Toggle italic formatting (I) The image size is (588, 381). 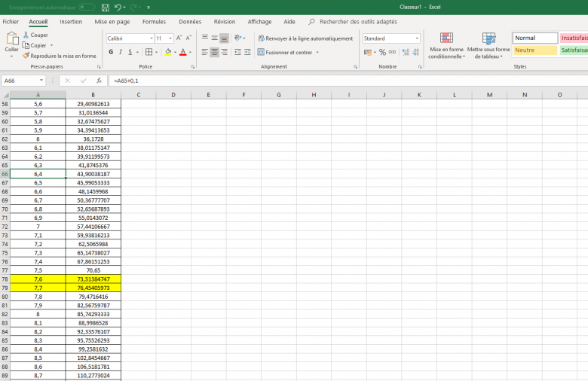[x=120, y=52]
